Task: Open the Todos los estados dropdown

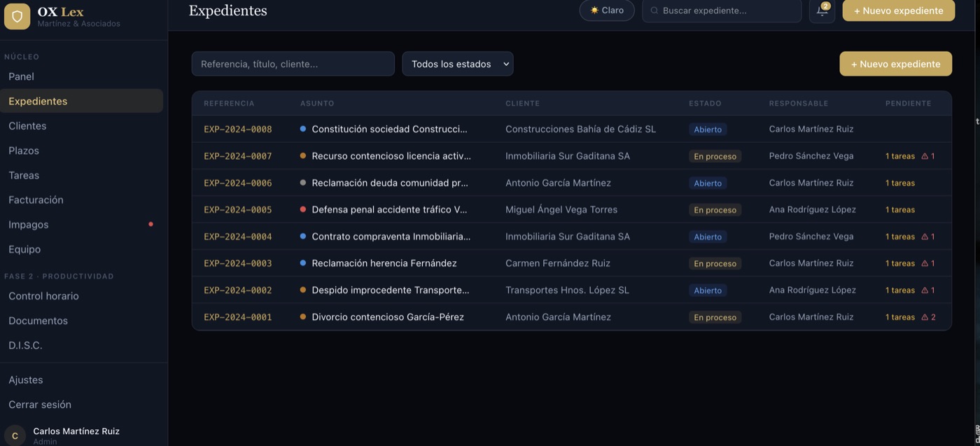Action: click(x=458, y=64)
